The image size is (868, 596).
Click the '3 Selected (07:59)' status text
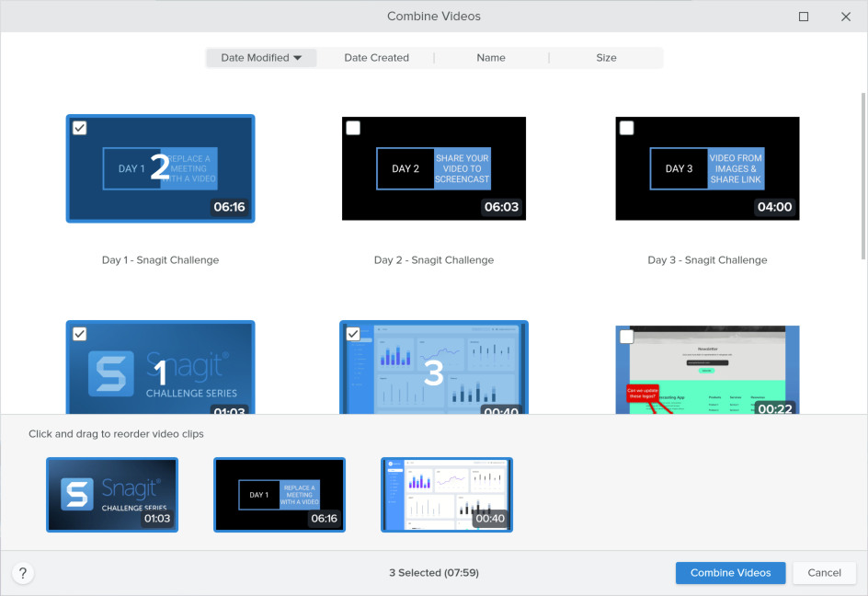434,573
